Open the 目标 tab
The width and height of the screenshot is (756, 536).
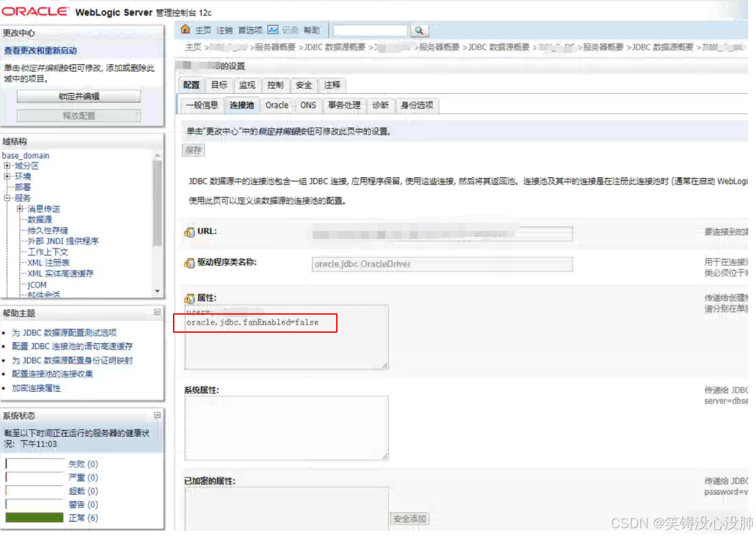click(218, 84)
